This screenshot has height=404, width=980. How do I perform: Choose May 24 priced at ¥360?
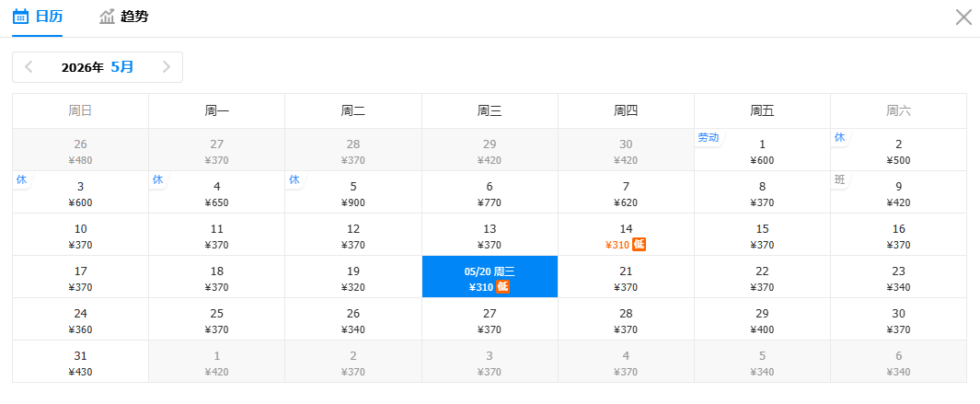[x=81, y=319]
